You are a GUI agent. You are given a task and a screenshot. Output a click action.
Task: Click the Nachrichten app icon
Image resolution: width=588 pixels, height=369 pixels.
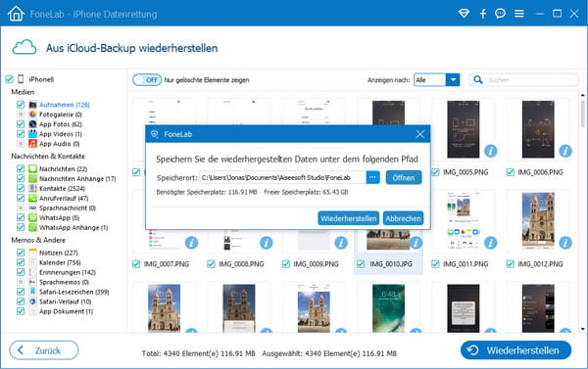pyautogui.click(x=33, y=169)
